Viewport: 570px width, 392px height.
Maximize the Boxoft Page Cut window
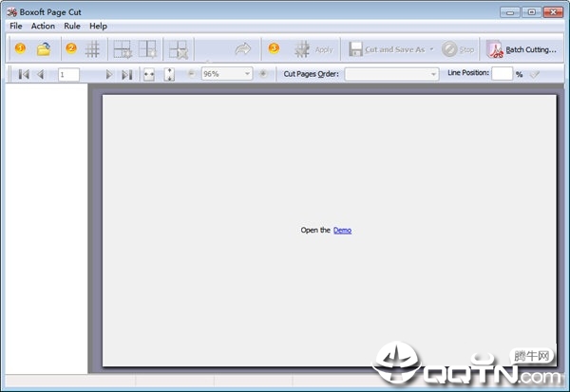(531, 12)
